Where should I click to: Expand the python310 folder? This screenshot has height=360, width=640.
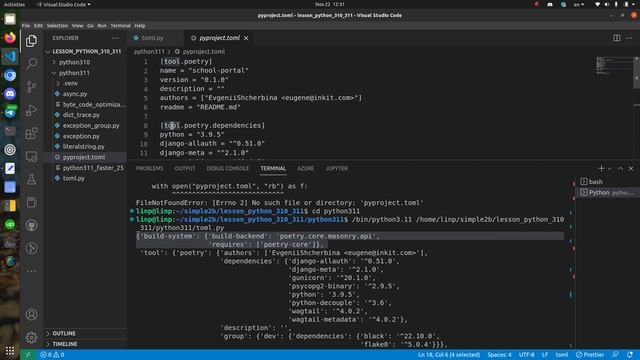pos(74,62)
